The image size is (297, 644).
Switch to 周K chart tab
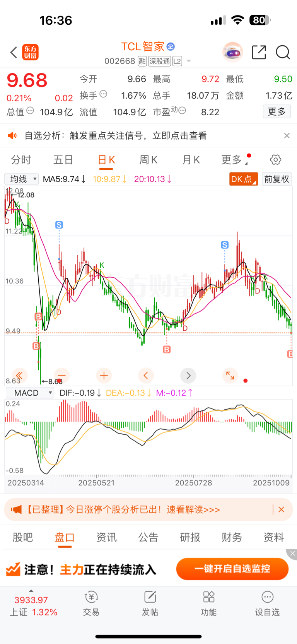point(148,160)
